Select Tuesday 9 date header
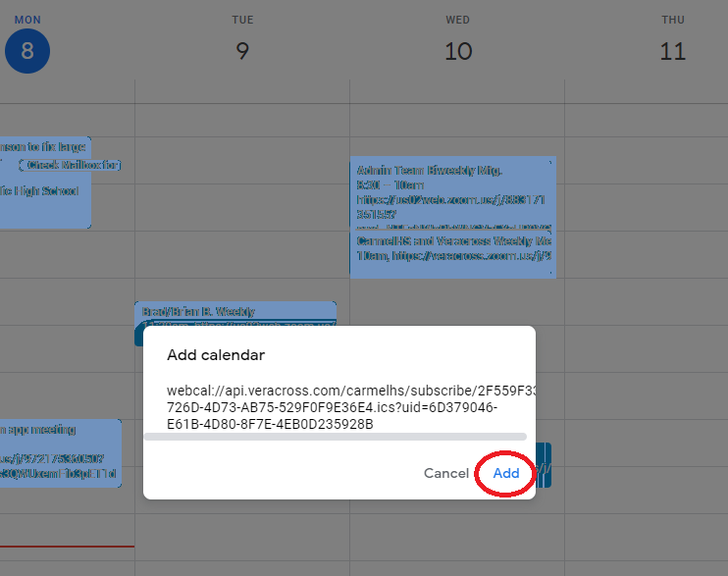728x576 pixels. tap(242, 51)
